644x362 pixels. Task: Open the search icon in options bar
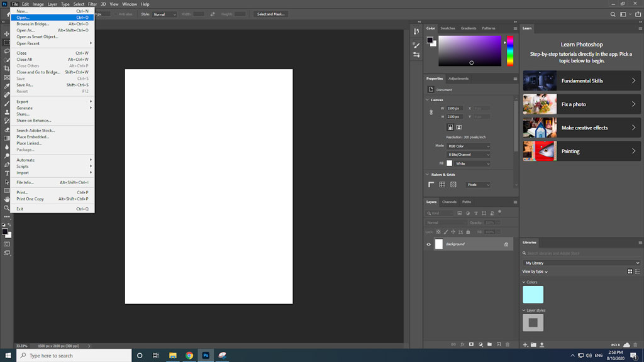pyautogui.click(x=613, y=14)
